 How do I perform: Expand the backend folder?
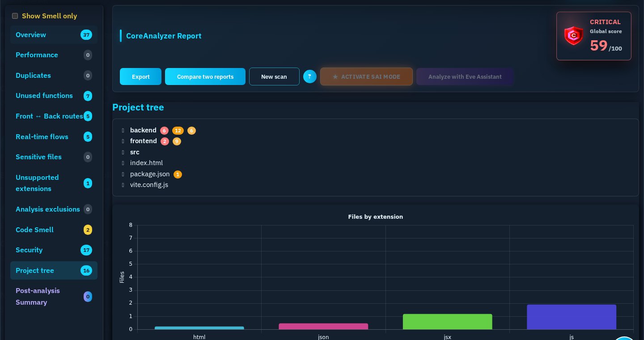[x=143, y=130]
